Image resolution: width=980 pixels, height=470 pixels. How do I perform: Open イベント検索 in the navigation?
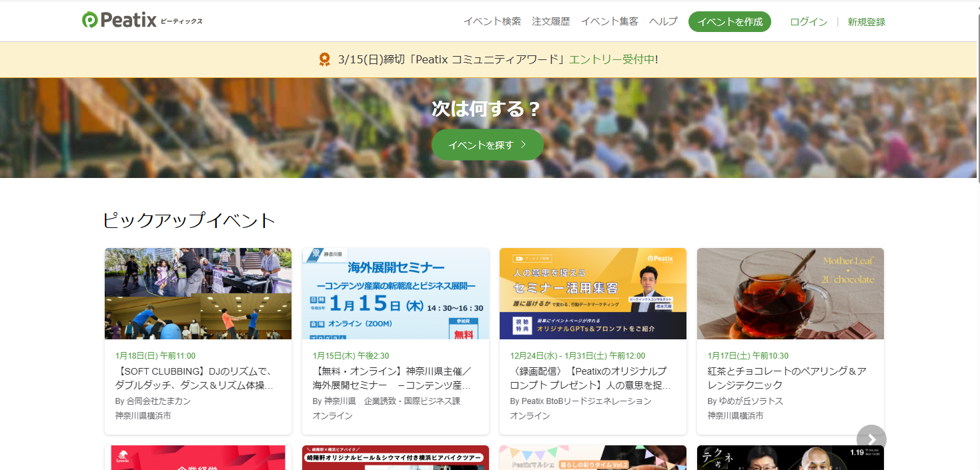[x=492, y=21]
